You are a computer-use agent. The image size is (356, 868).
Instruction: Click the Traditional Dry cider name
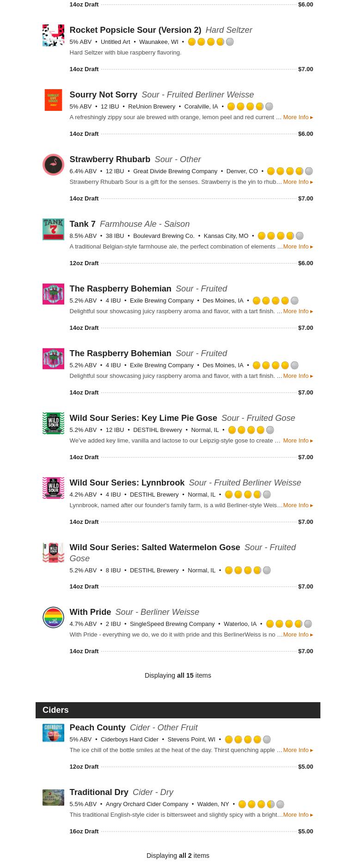pos(98,792)
